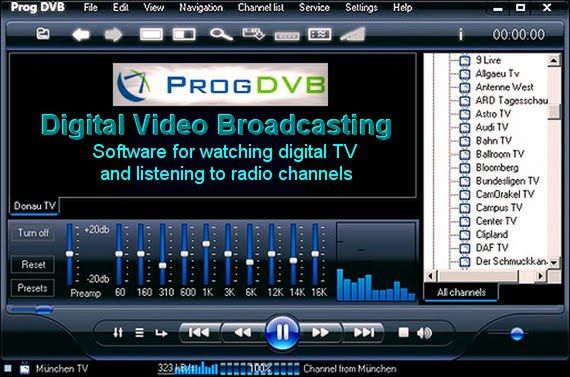This screenshot has height=377, width=570.
Task: Switch to full-screen video layout icon
Action: click(x=151, y=35)
